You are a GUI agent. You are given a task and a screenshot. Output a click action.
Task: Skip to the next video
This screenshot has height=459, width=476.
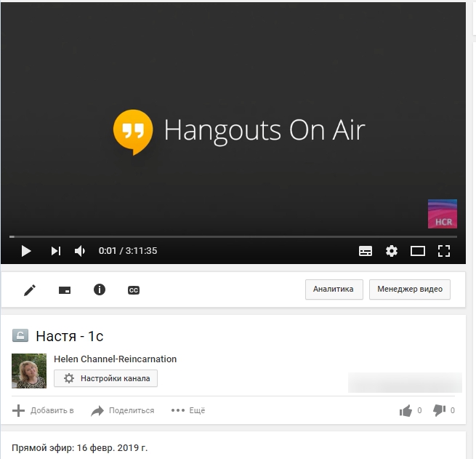(x=55, y=251)
